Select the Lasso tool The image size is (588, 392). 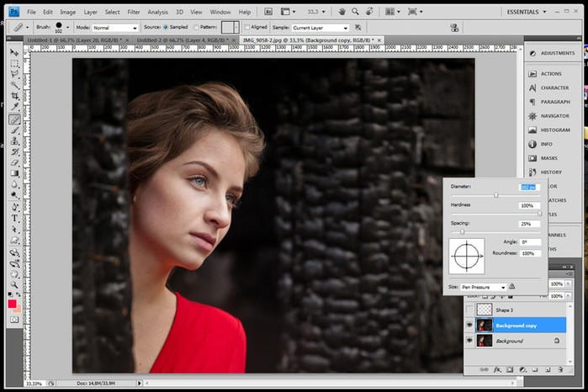[x=14, y=74]
